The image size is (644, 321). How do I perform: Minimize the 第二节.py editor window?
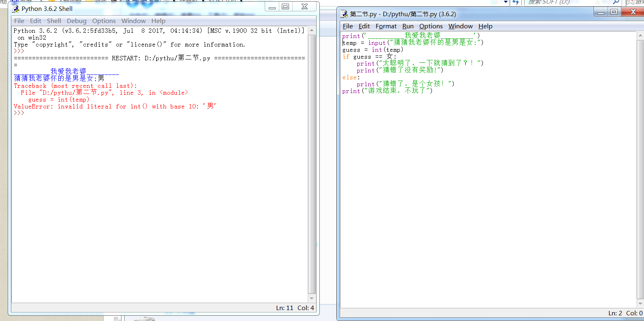(601, 12)
